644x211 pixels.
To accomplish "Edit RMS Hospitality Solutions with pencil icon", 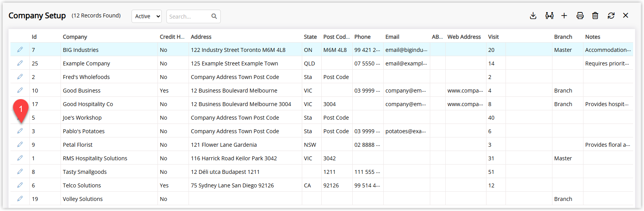I will (20, 158).
